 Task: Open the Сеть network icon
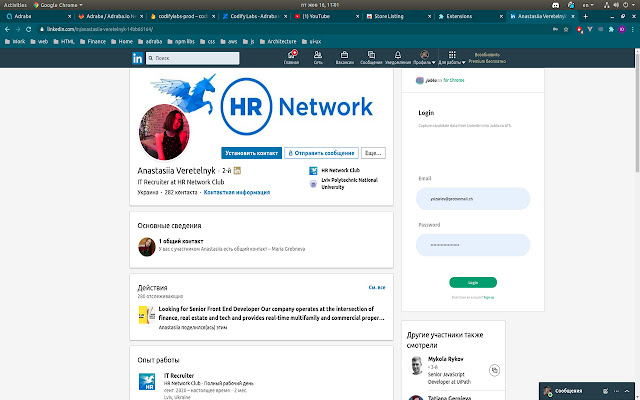pos(318,58)
